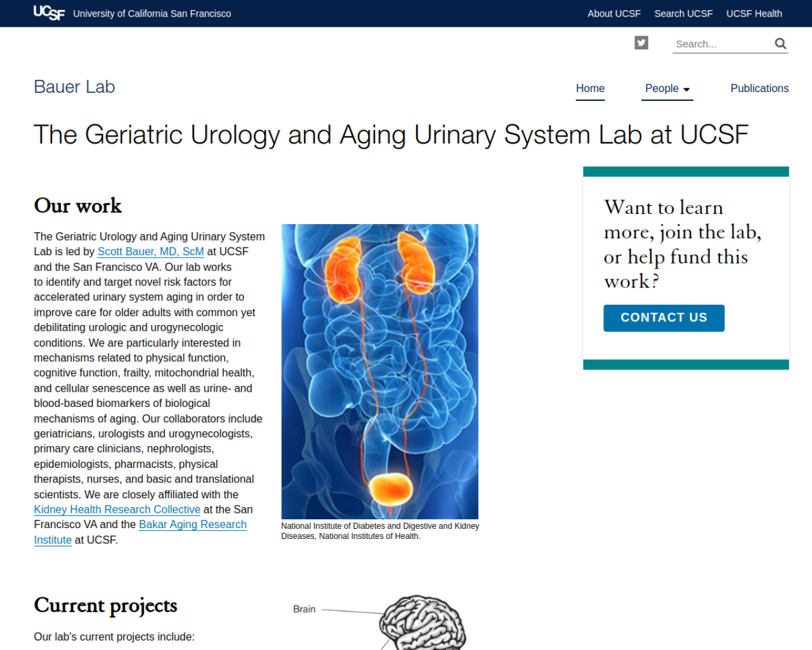Click the urinary system anatomy image
This screenshot has height=650, width=812.
[380, 371]
